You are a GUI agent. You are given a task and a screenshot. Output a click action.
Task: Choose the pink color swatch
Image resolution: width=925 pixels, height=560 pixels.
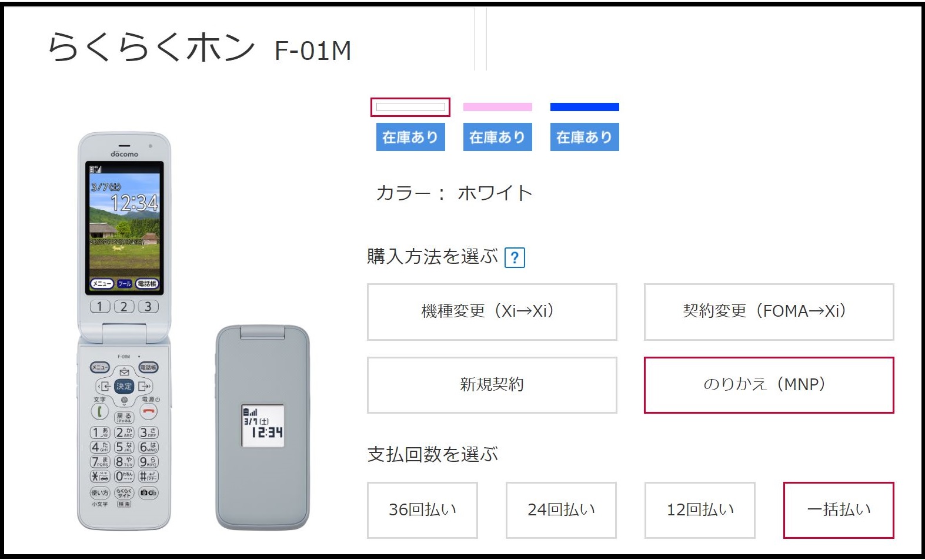pyautogui.click(x=497, y=107)
